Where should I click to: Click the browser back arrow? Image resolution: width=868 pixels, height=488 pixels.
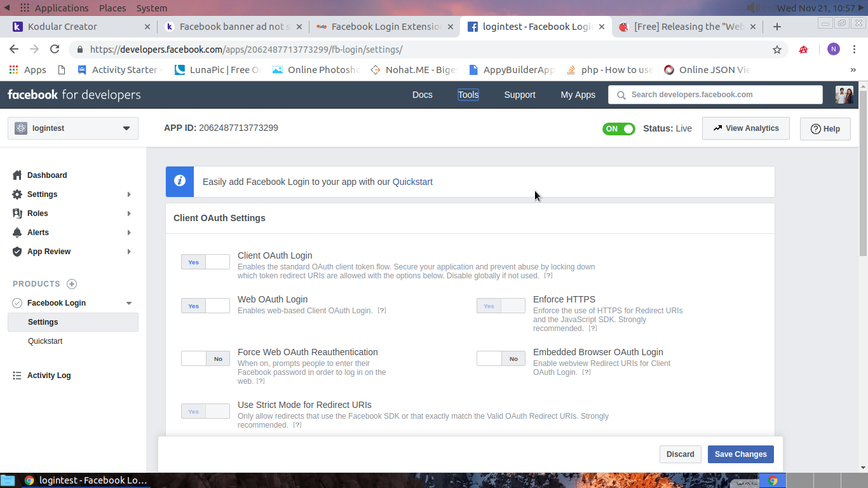(x=14, y=49)
